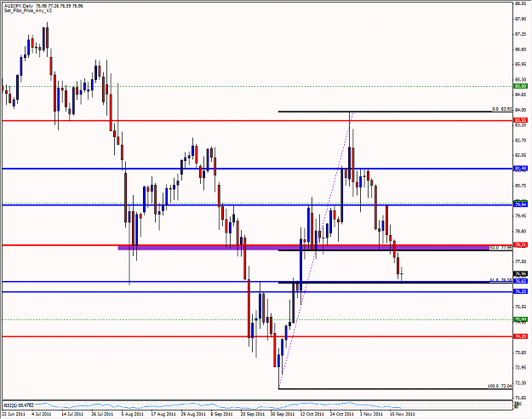The width and height of the screenshot is (532, 419).
Task: Click the 3 Nov 2011 date label
Action: click(x=371, y=414)
